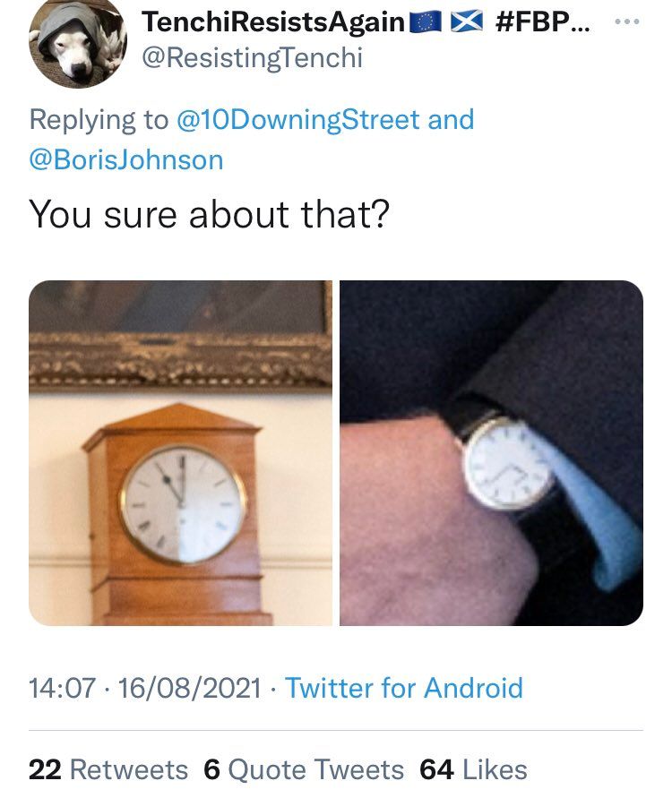Click the TenchiResistsAgain display name
Screen dimensions: 672x798
tap(273, 22)
